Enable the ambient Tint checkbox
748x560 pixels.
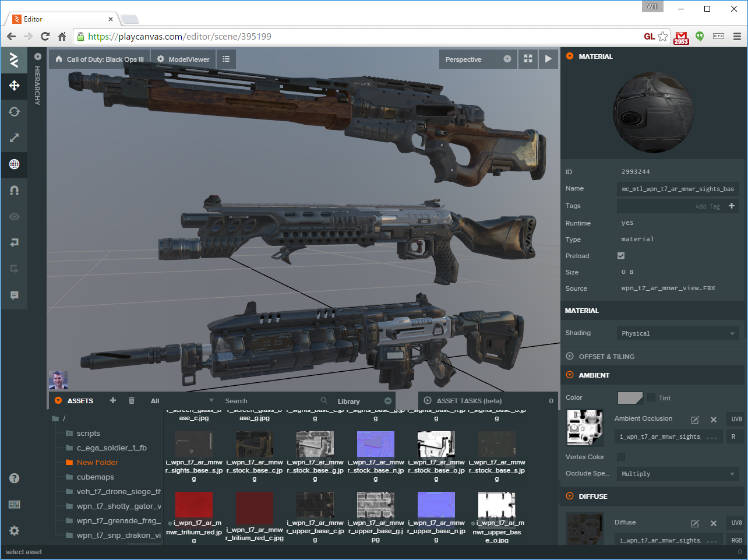[x=651, y=398]
